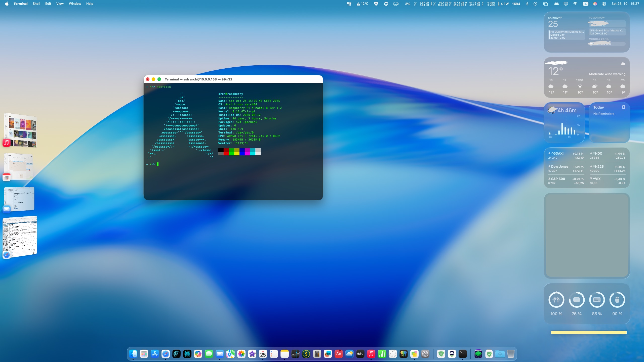Open Calculator from the Dock
This screenshot has width=644, height=362.
[x=317, y=354]
